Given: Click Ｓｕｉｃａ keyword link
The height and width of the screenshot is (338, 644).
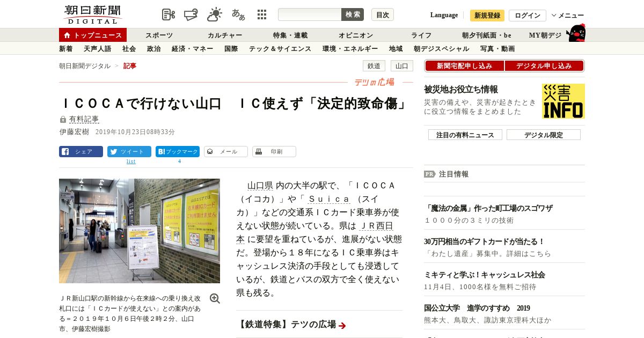Looking at the screenshot, I should (x=329, y=199).
